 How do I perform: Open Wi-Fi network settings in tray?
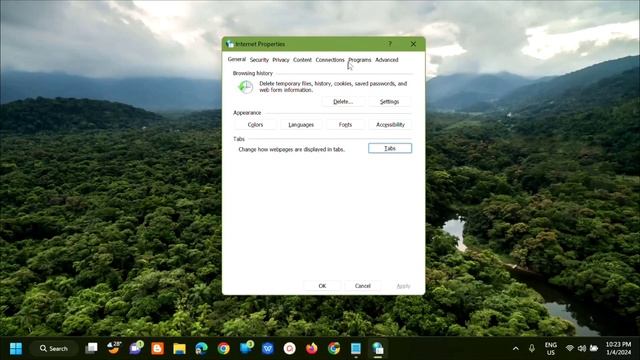coord(570,348)
